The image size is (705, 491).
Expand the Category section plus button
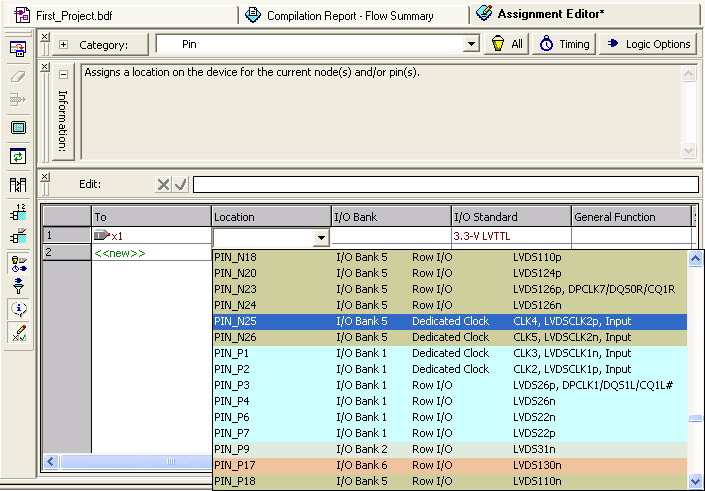tap(64, 45)
